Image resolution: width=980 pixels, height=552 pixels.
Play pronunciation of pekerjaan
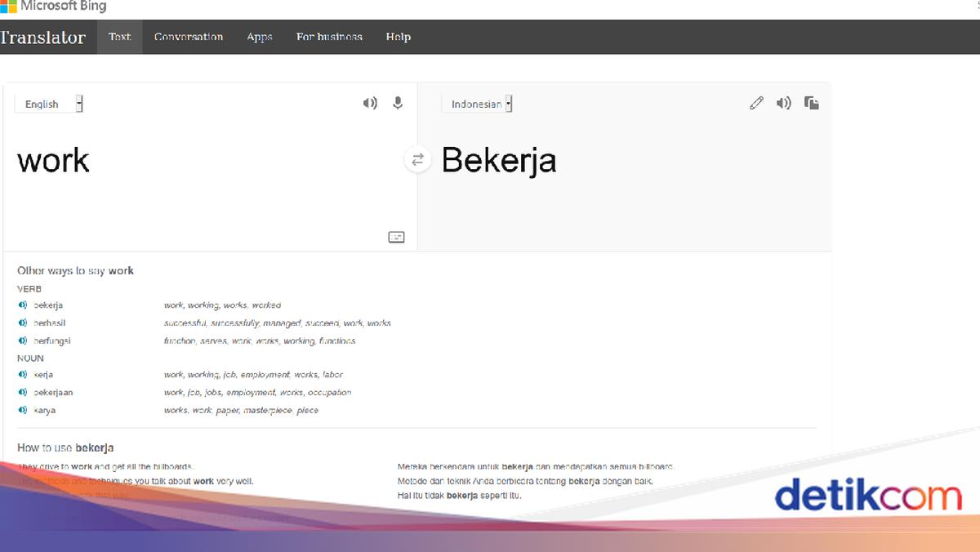(23, 393)
